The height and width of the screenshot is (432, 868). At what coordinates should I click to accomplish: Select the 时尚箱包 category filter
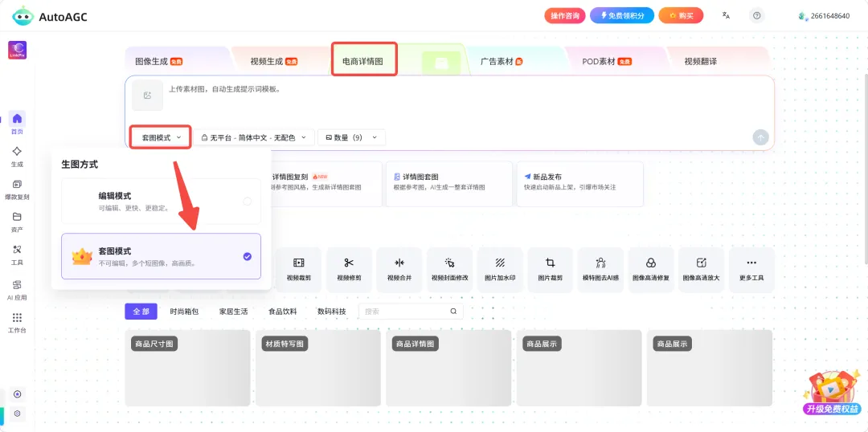point(184,312)
